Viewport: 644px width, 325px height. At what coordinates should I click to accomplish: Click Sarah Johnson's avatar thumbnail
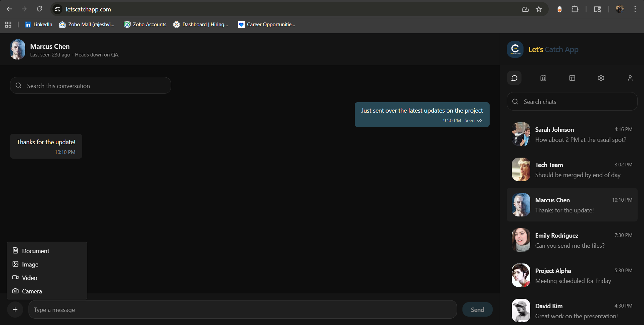521,134
